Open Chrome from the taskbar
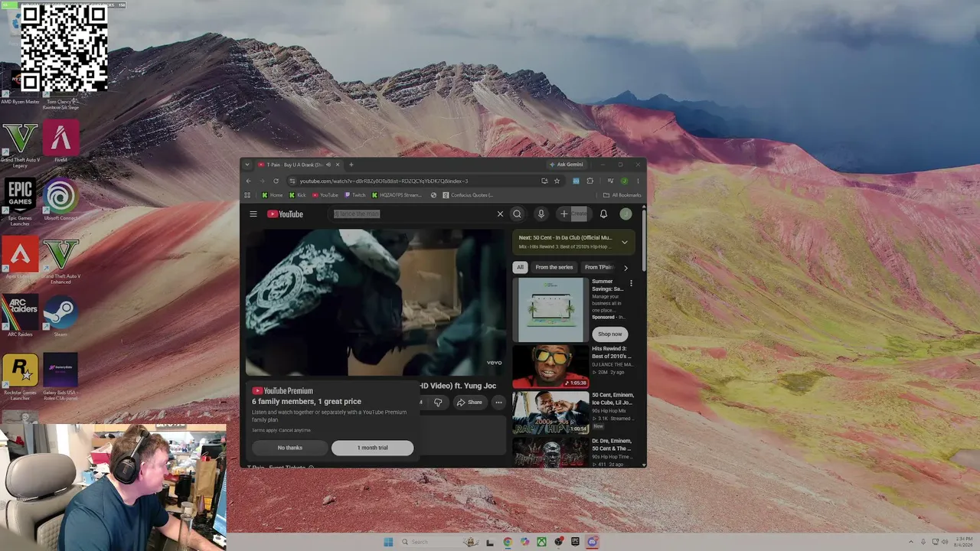Image resolution: width=980 pixels, height=551 pixels. pos(508,542)
